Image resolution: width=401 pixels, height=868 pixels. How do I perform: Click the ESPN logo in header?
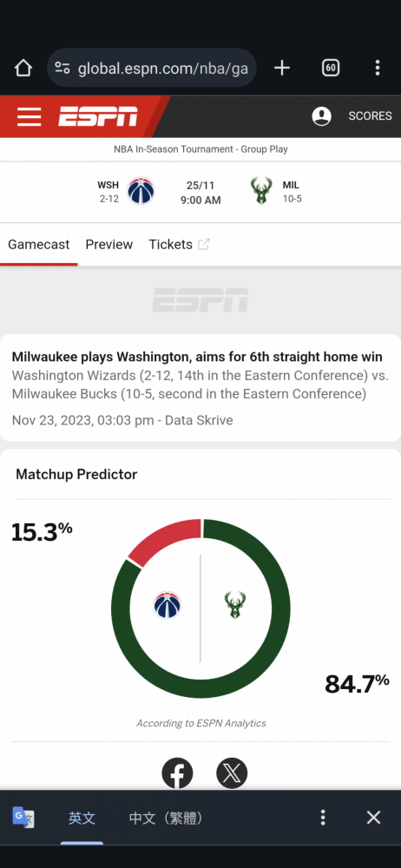tap(98, 116)
